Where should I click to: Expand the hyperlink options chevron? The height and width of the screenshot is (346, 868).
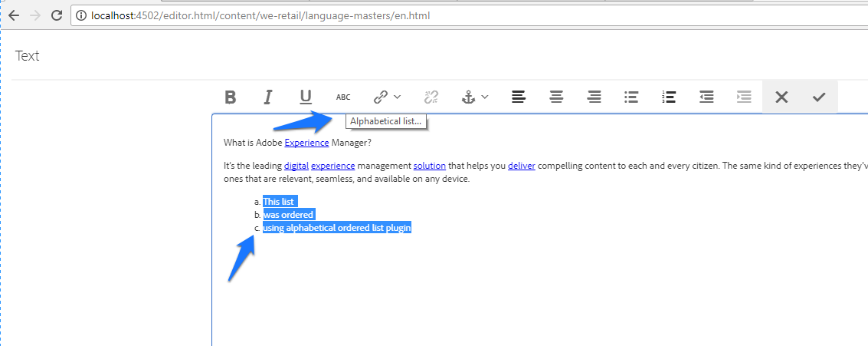point(397,97)
